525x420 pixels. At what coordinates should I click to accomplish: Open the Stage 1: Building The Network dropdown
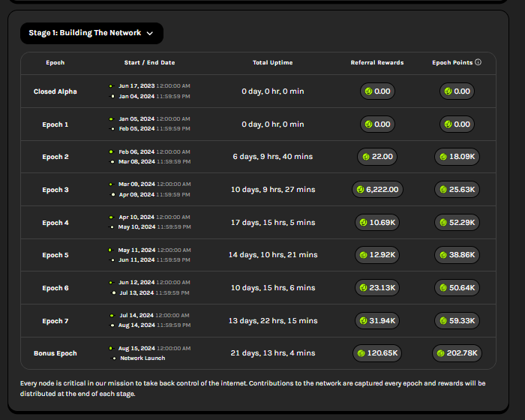pos(91,33)
